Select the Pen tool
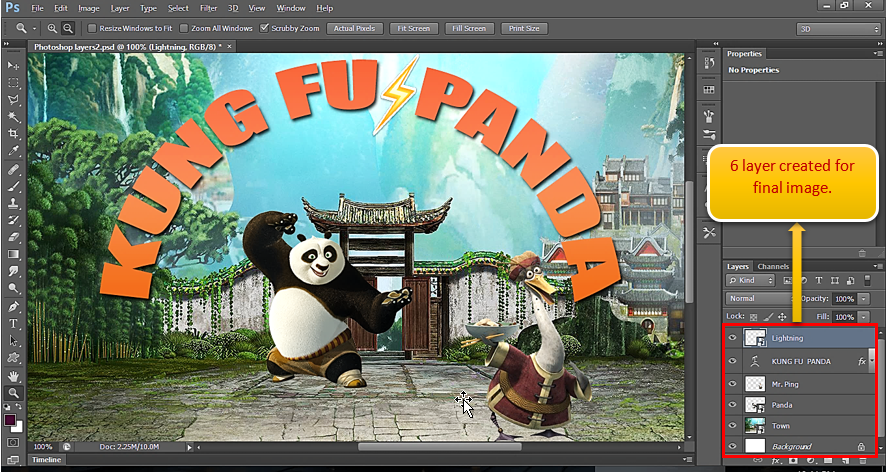Image resolution: width=888 pixels, height=473 pixels. (x=14, y=307)
